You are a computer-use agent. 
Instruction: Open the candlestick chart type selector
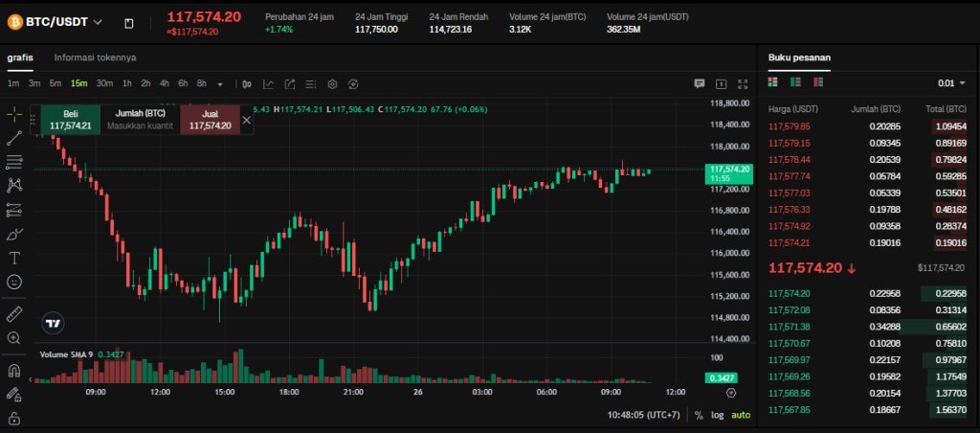[x=247, y=83]
